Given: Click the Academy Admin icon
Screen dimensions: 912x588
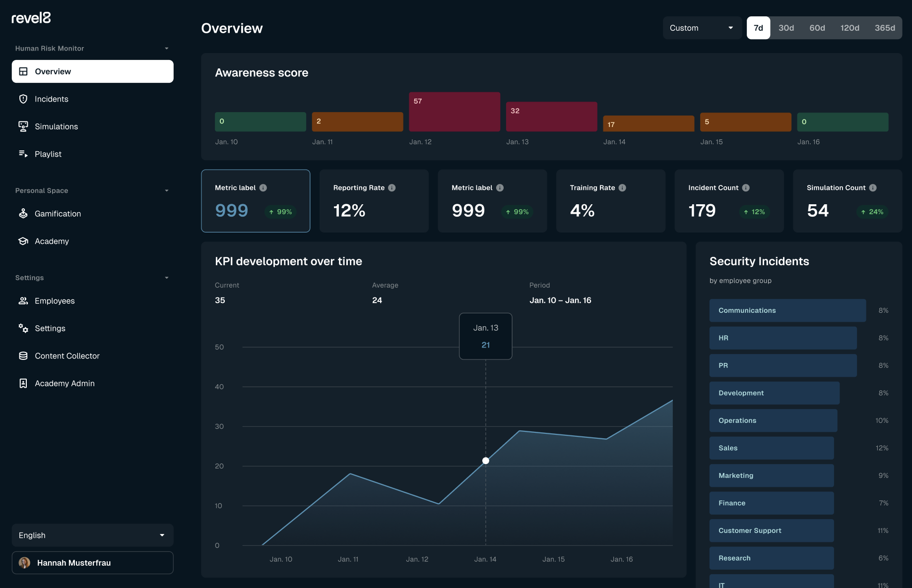Looking at the screenshot, I should [23, 383].
